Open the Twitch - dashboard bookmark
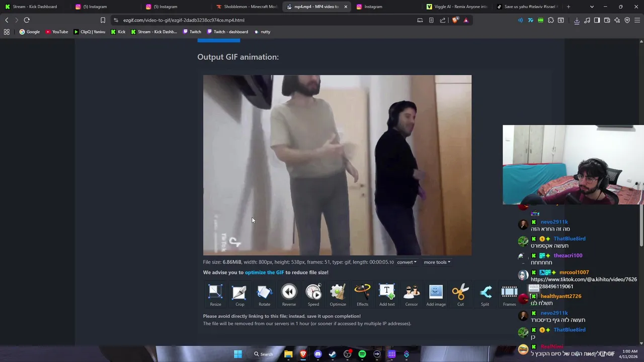644x362 pixels. (x=227, y=32)
